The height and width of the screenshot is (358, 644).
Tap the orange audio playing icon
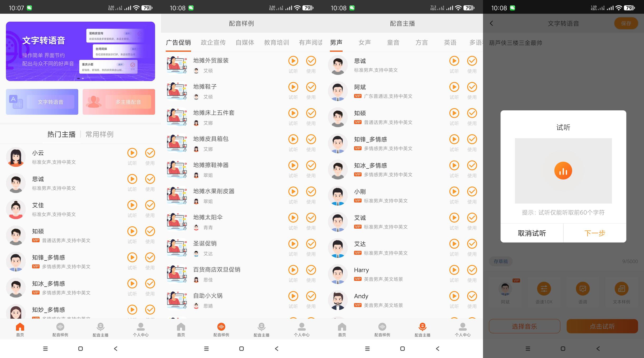tap(563, 171)
